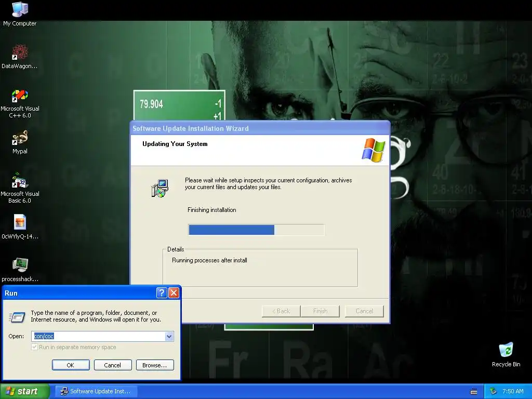The height and width of the screenshot is (399, 532).
Task: Click the Windows flag logo in wizard
Action: coord(374,150)
